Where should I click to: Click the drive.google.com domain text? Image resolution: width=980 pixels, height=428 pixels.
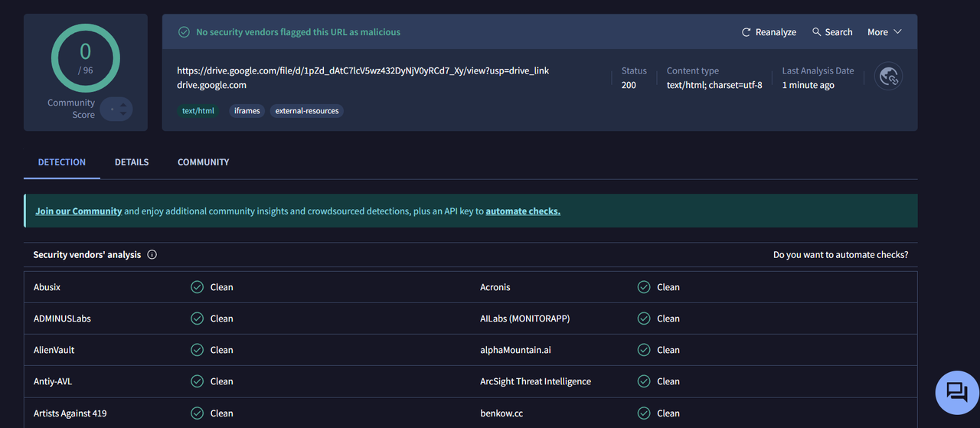211,85
